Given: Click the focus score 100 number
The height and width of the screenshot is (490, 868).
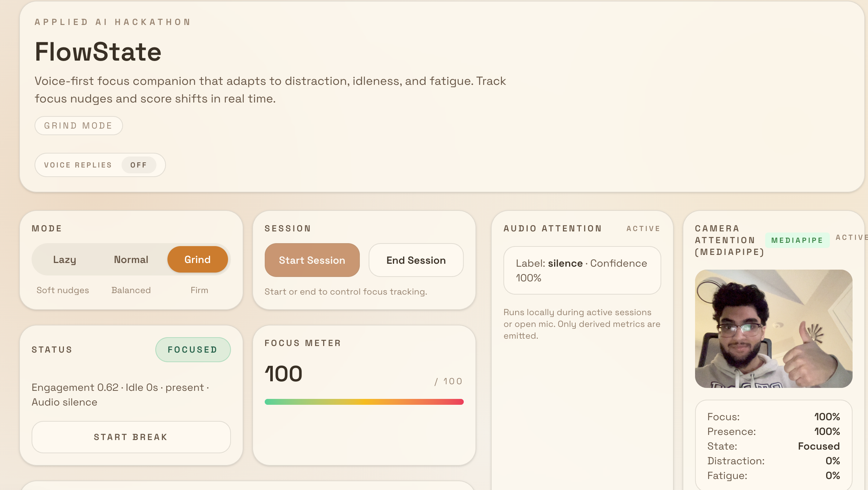Looking at the screenshot, I should 283,374.
